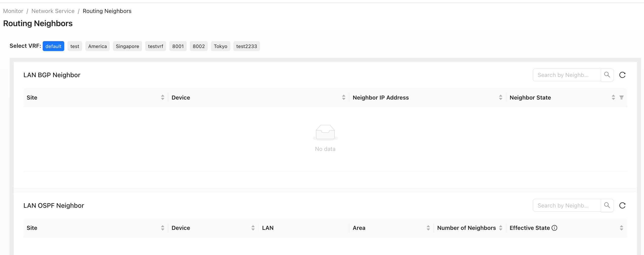Select the Singapore VRF
Viewport: 644px width, 255px height.
127,46
